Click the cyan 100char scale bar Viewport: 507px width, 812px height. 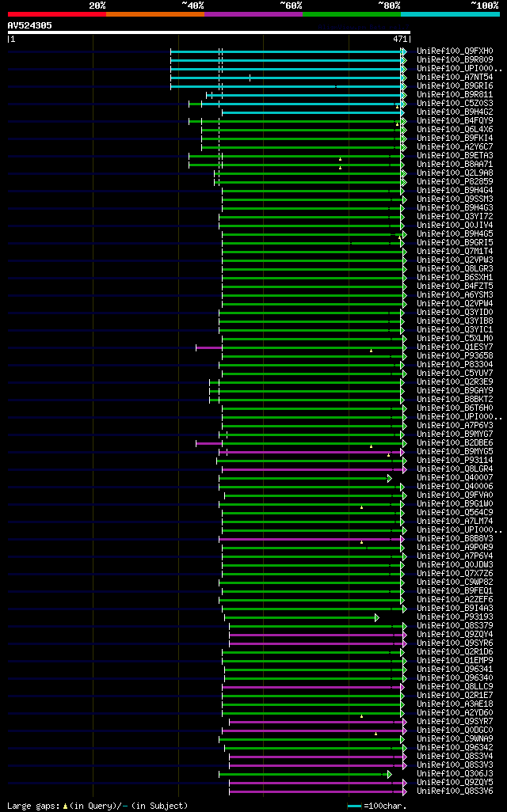(x=354, y=806)
